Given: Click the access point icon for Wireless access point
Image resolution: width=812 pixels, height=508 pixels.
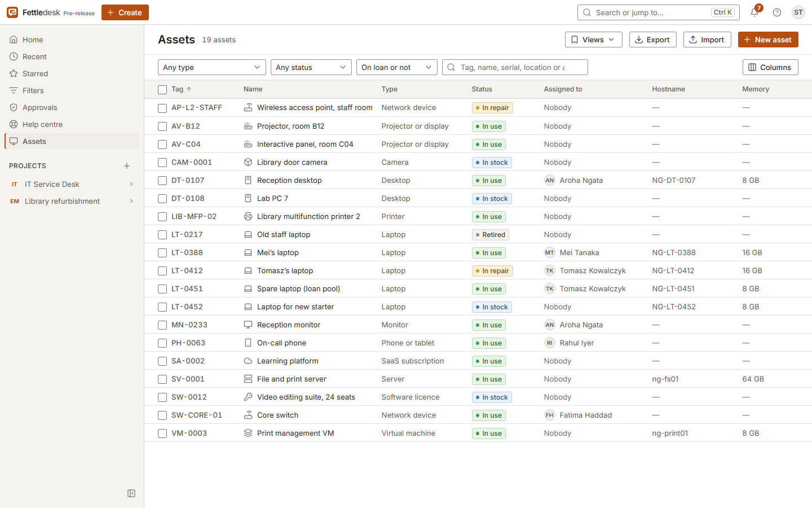Looking at the screenshot, I should click(248, 107).
